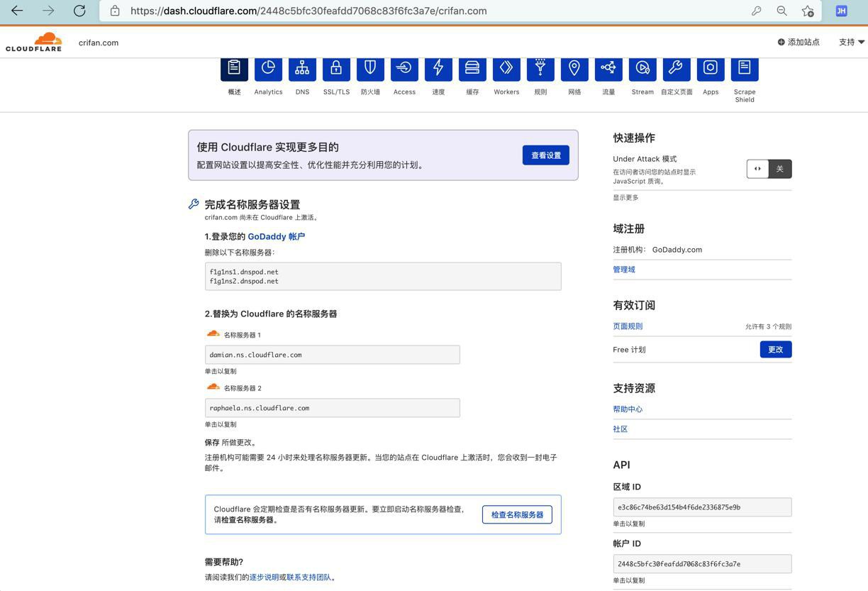Open the Support (支持) dropdown menu
Screen dimensions: 868x591
pyautogui.click(x=852, y=42)
